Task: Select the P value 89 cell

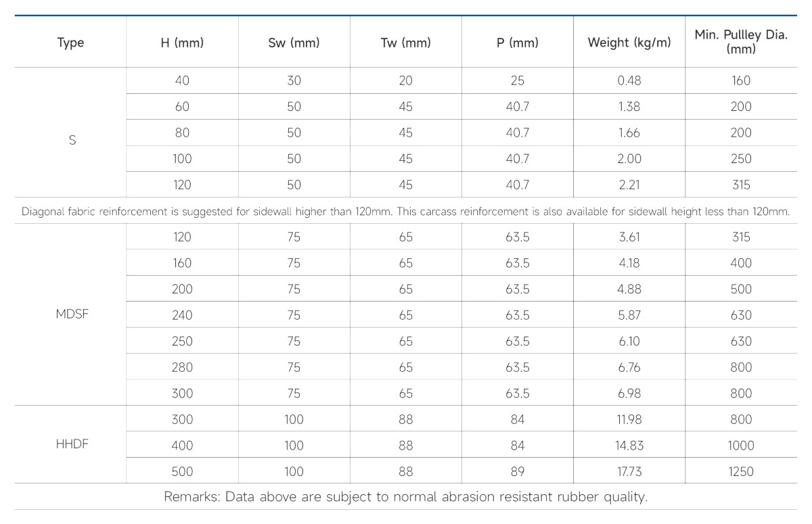Action: tap(517, 471)
